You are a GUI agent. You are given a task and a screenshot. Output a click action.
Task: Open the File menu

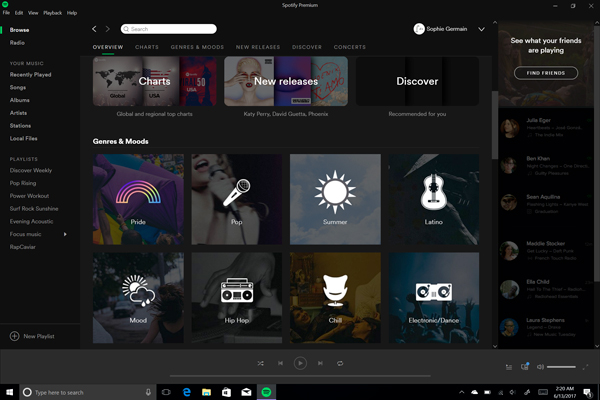[x=6, y=13]
